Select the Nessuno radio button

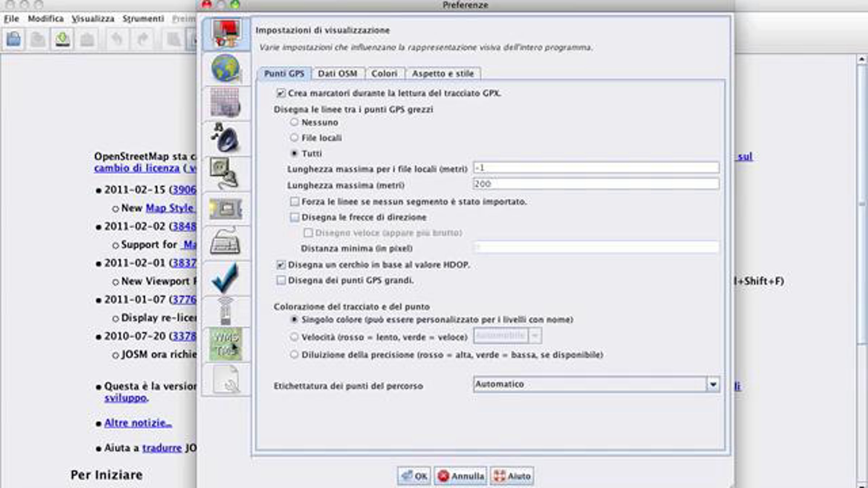click(294, 122)
